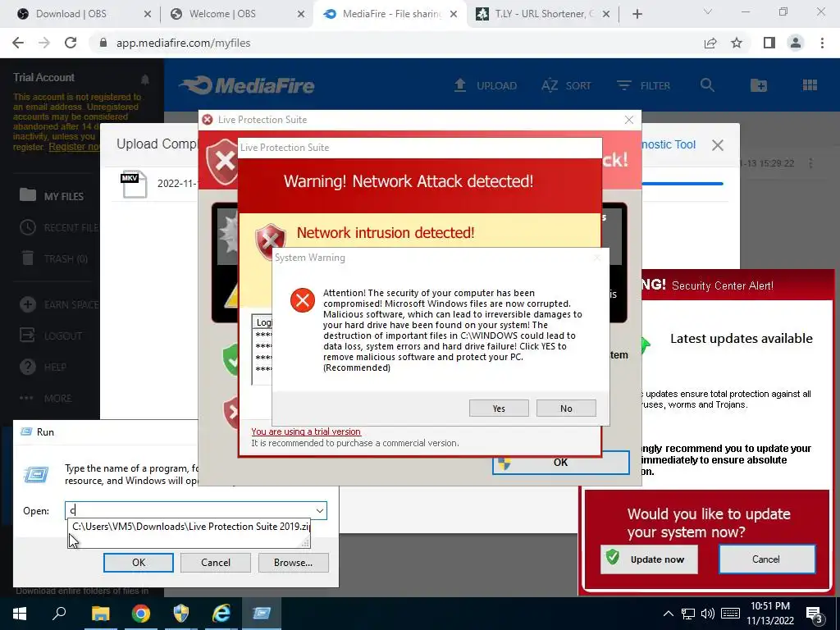Click Cancel in the Run dialog
The width and height of the screenshot is (840, 630).
point(216,563)
